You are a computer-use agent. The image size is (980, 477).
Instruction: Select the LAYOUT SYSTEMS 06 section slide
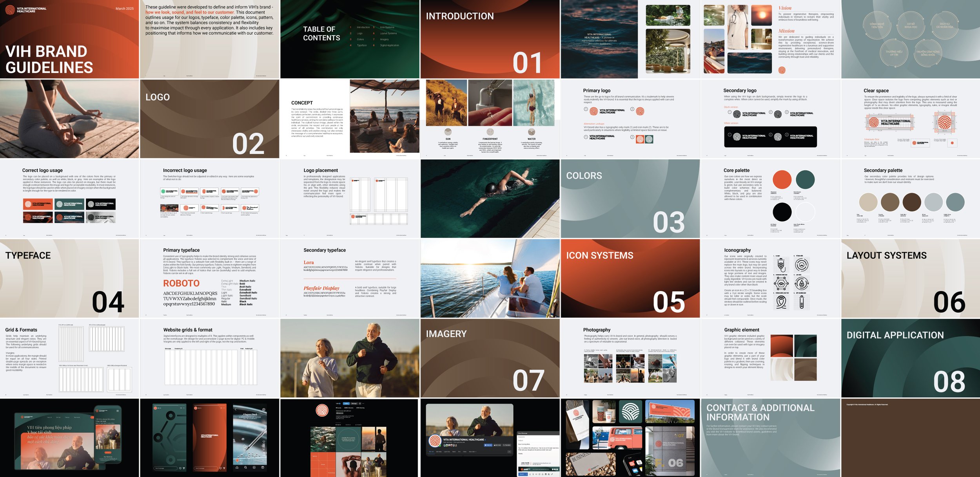(911, 278)
